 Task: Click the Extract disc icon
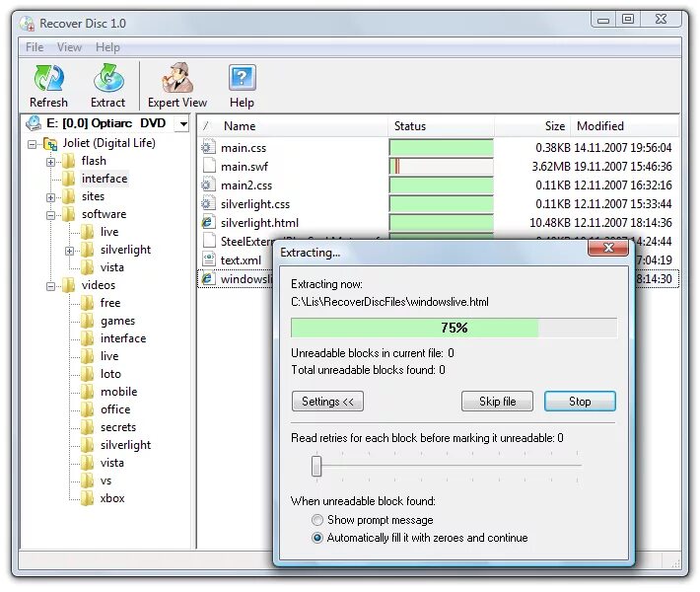(108, 78)
